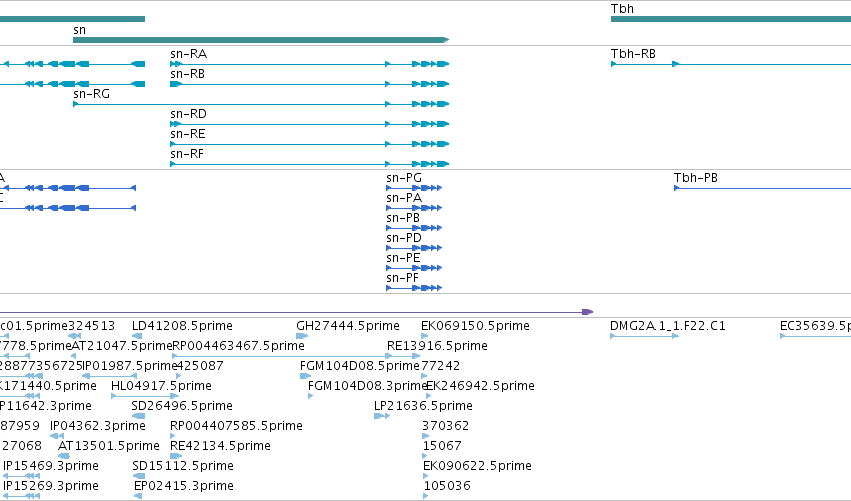851x501 pixels.
Task: Select the teal sn gene bar
Action: (261, 40)
